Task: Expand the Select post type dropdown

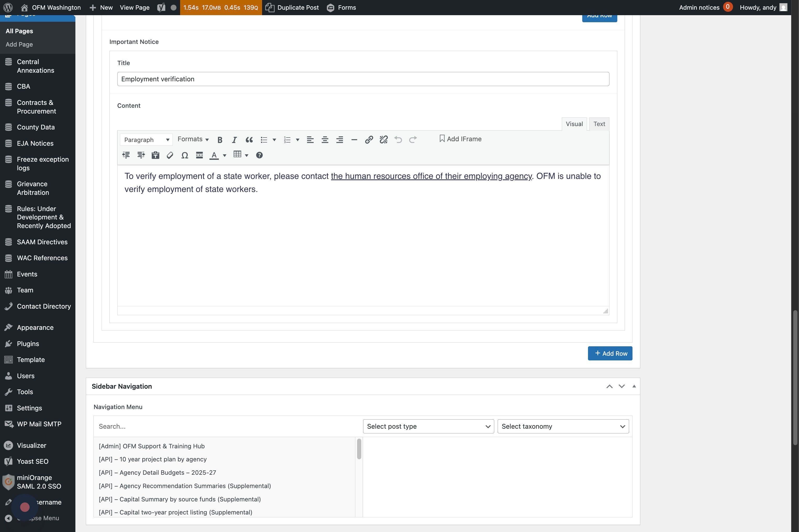Action: click(428, 427)
